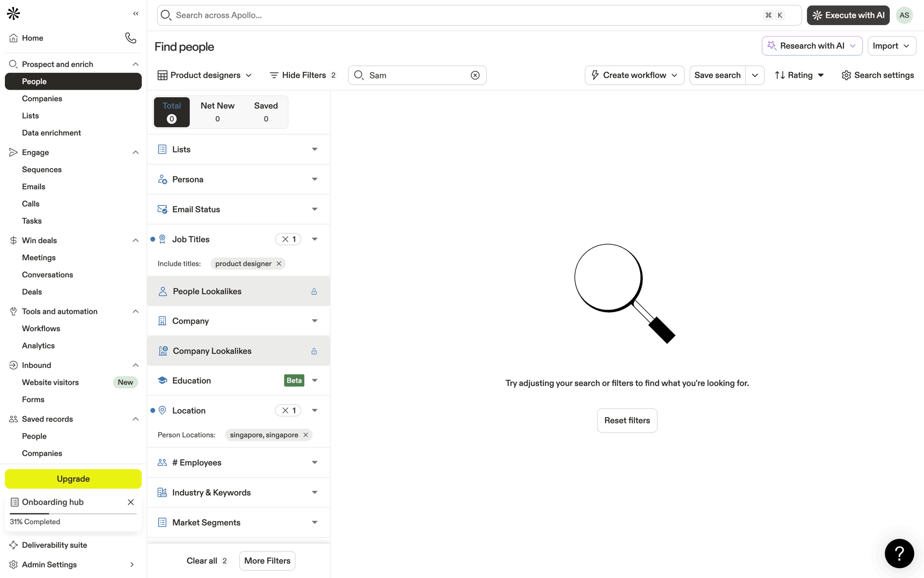The height and width of the screenshot is (578, 924).
Task: Open the AS user avatar
Action: [904, 15]
